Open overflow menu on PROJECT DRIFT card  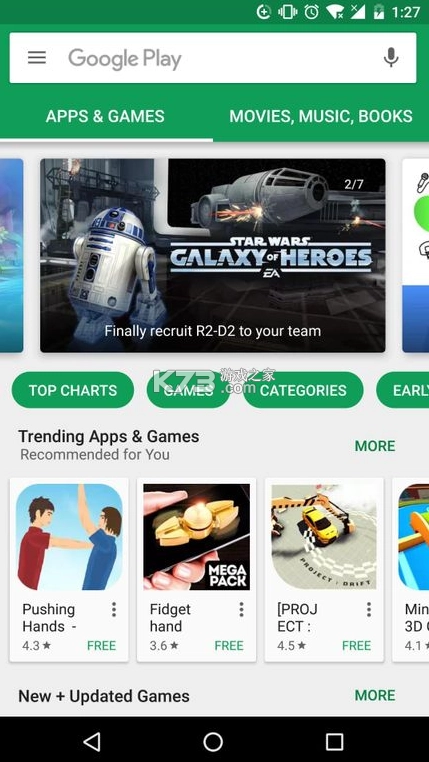[x=369, y=609]
